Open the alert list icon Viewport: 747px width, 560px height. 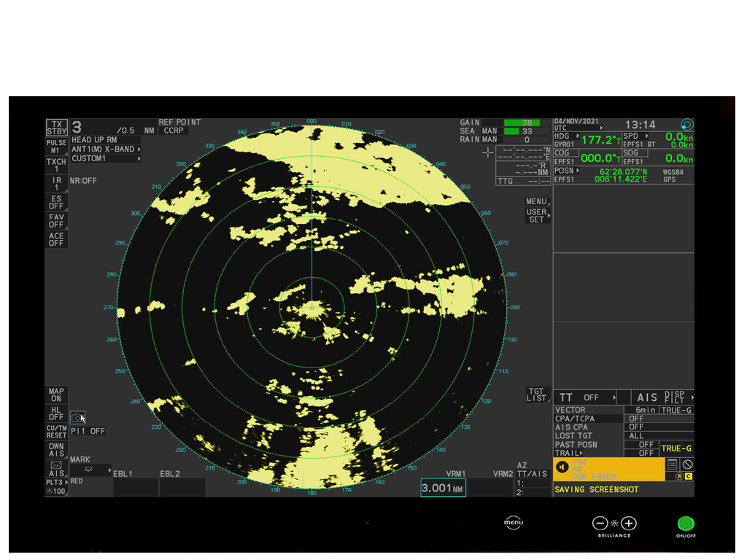[672, 464]
